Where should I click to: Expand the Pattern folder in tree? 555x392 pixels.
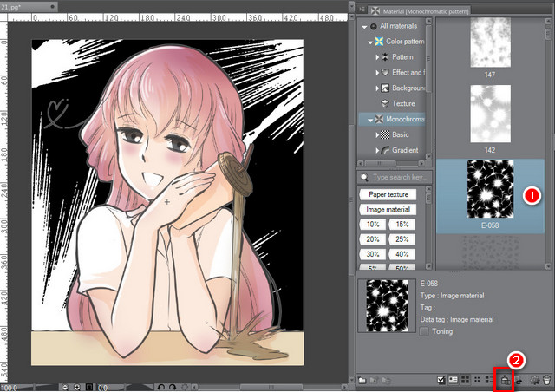(377, 57)
